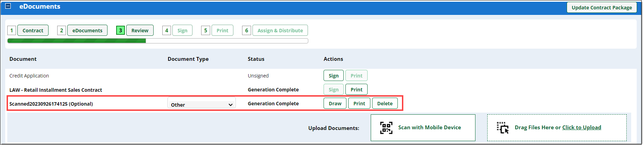
Task: Switch to the Review step tab
Action: pos(140,30)
